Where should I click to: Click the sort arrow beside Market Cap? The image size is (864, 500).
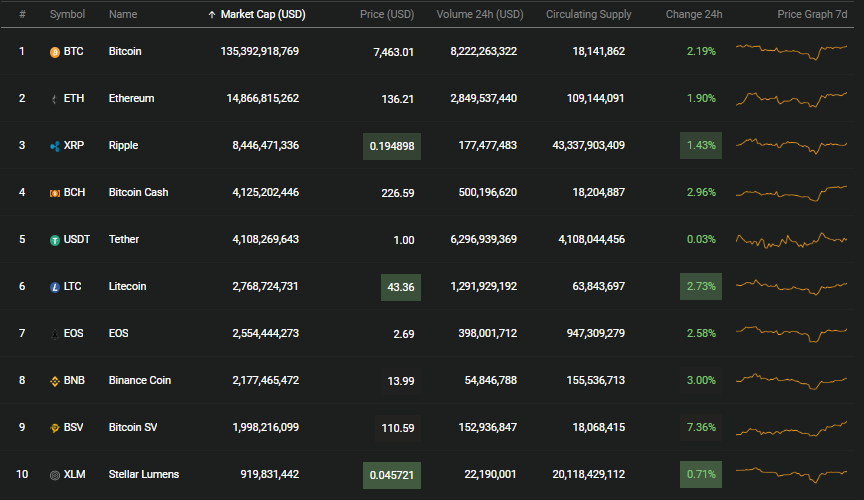tap(212, 15)
